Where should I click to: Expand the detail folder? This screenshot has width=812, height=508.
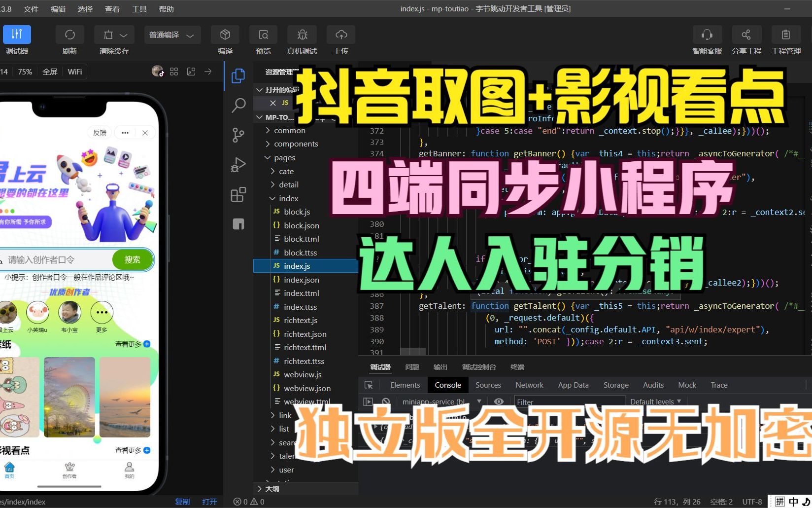[x=289, y=184]
